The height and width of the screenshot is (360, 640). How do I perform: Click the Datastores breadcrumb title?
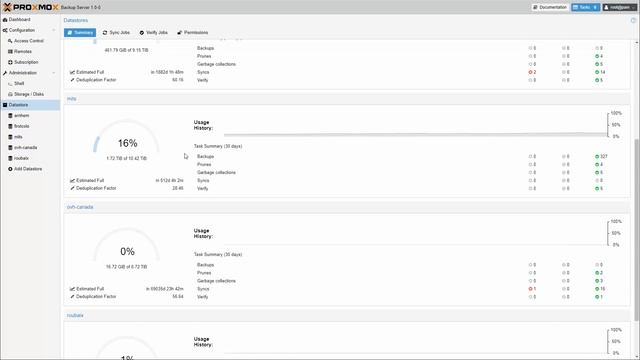click(76, 20)
